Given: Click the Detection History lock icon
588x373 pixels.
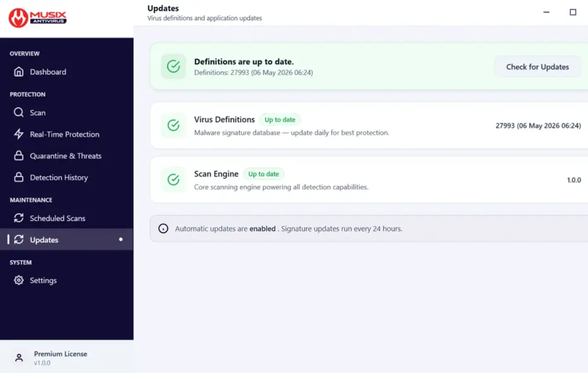Looking at the screenshot, I should (19, 177).
